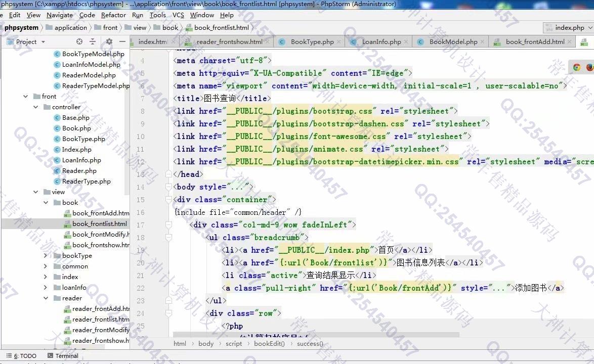Open the Refactor menu

tap(113, 15)
